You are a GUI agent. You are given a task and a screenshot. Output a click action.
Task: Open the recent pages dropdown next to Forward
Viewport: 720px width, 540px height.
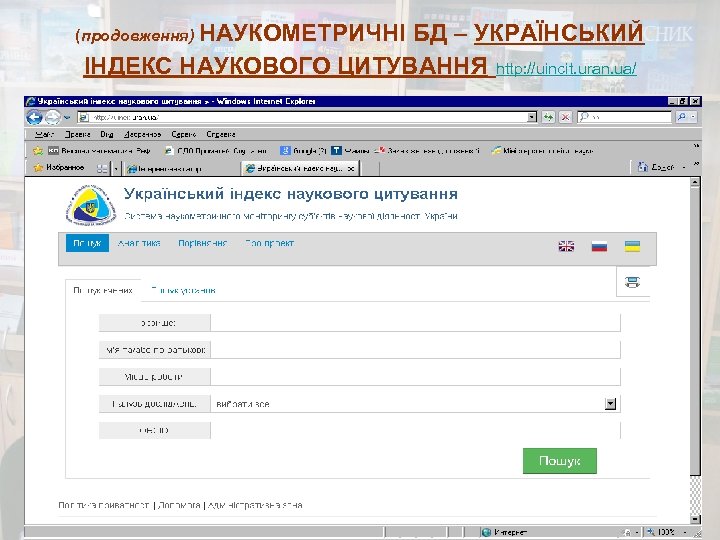[x=67, y=118]
